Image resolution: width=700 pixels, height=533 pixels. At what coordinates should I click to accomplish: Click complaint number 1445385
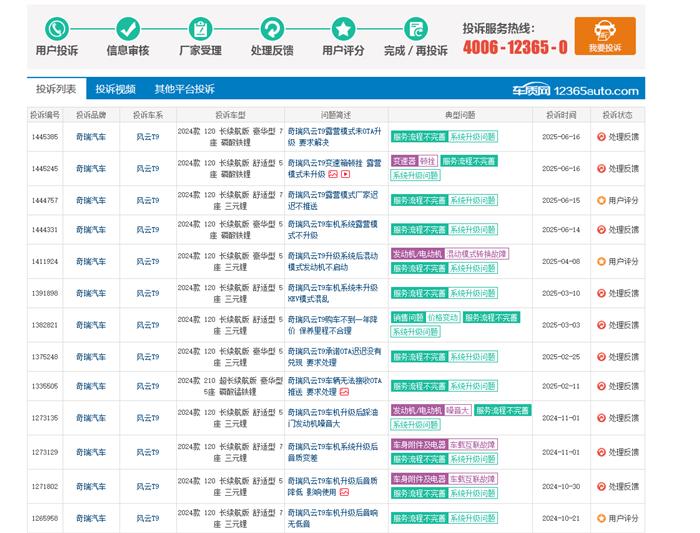(x=45, y=137)
